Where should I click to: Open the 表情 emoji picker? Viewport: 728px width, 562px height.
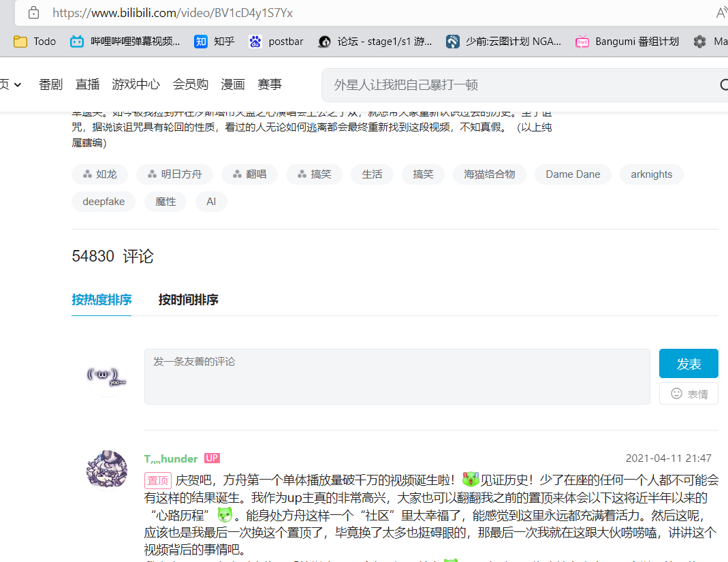click(689, 394)
